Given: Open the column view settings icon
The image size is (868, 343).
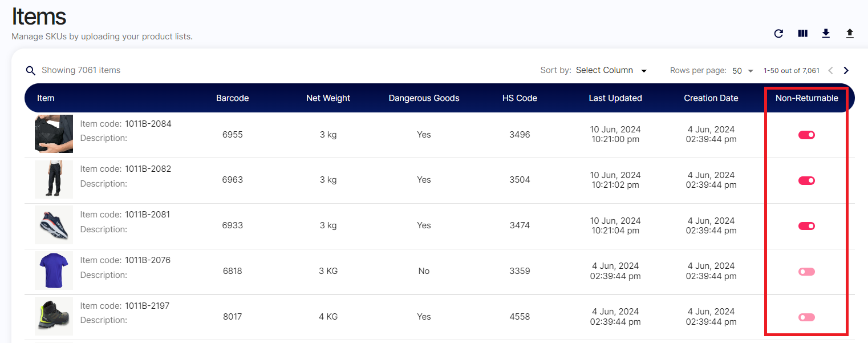Looking at the screenshot, I should (x=802, y=34).
